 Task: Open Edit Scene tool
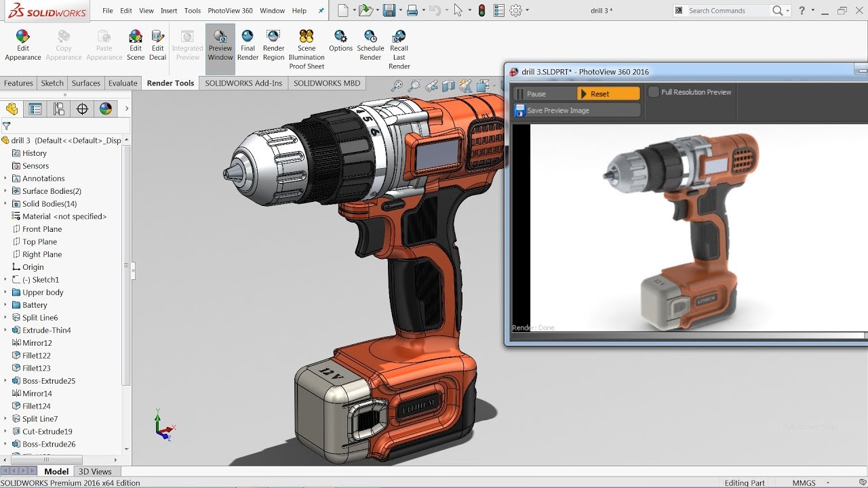136,38
